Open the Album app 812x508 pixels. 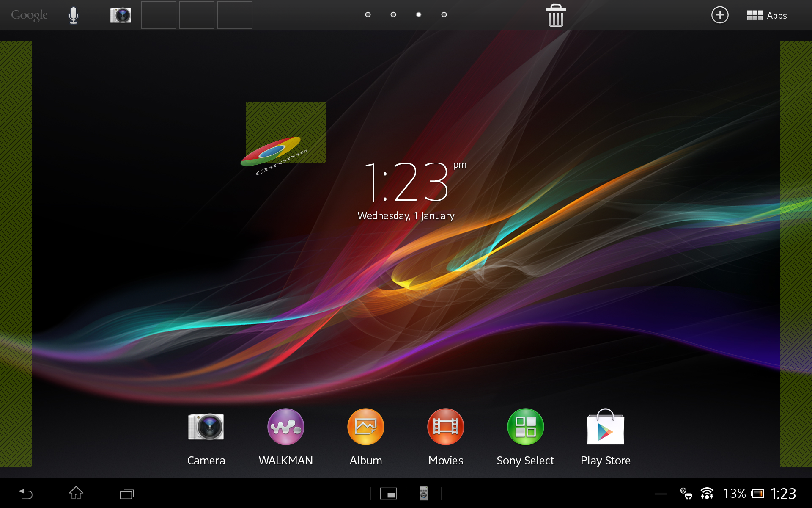tap(366, 437)
